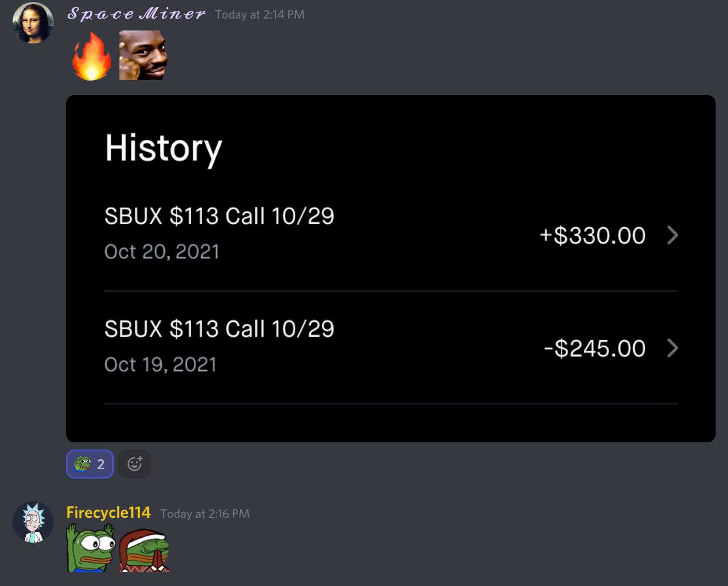728x586 pixels.
Task: Click Space Miner's Mona Lisa avatar
Action: 33,23
